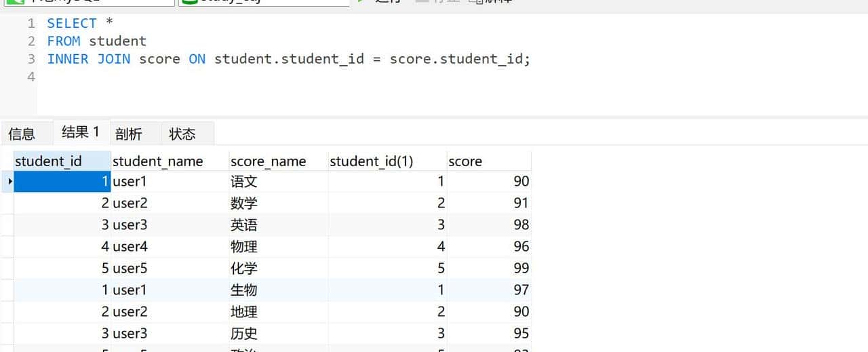Click the score column header
Viewport: 868px width, 352px height.
click(465, 161)
